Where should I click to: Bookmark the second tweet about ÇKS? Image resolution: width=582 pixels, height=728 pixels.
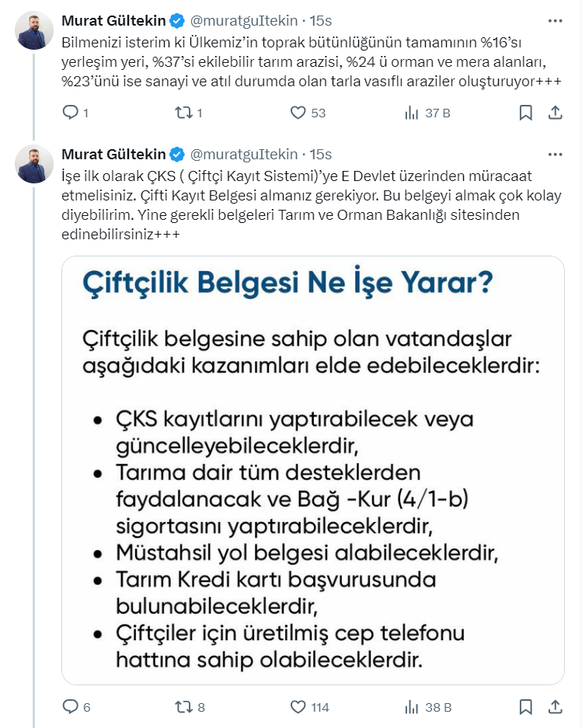526,707
